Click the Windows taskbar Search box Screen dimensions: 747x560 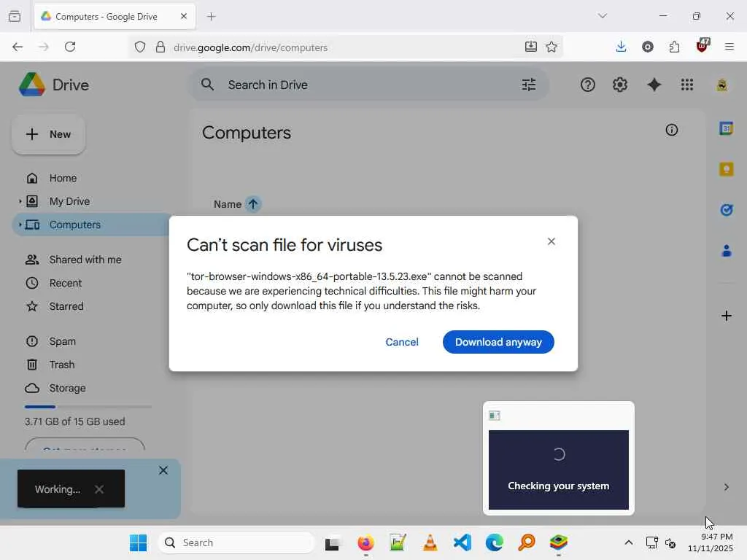point(236,542)
